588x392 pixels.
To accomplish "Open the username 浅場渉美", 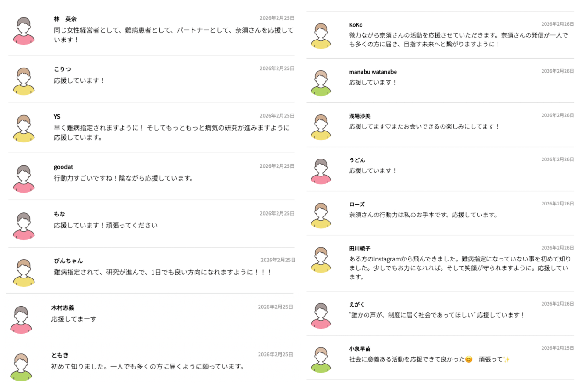I will pos(360,116).
